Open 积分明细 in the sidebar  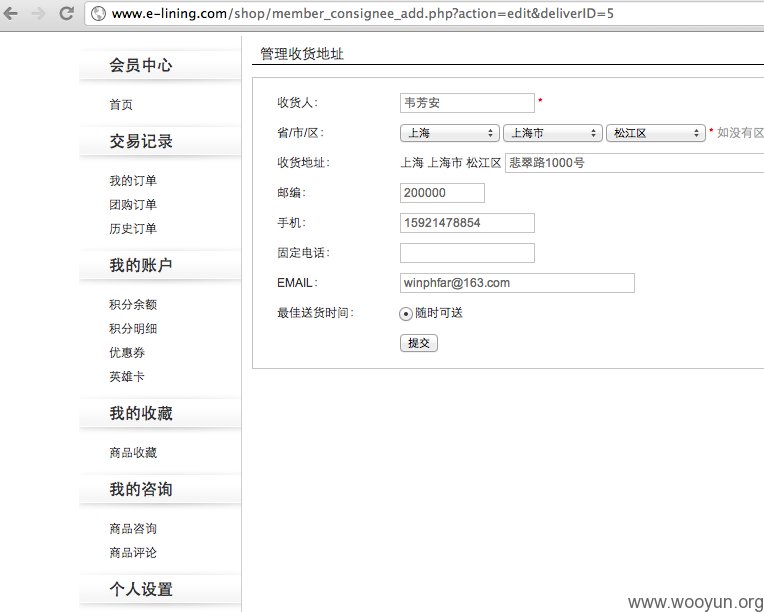coord(133,328)
